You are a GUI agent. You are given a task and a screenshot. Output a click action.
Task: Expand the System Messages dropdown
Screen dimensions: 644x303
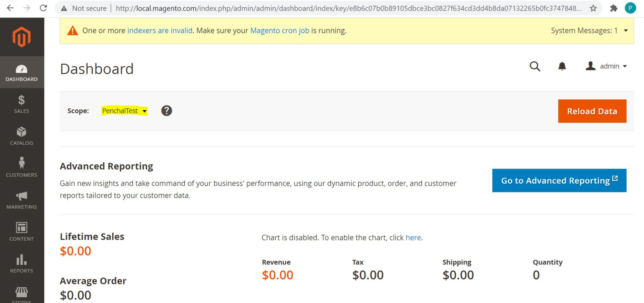[x=589, y=31]
